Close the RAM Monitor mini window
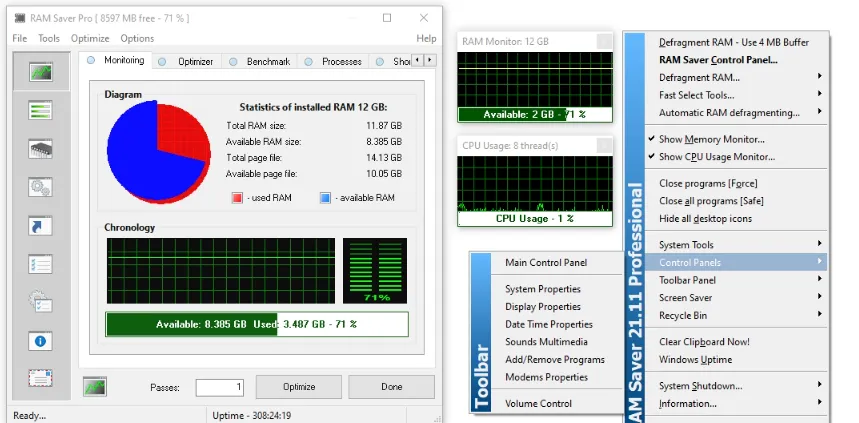 point(604,41)
